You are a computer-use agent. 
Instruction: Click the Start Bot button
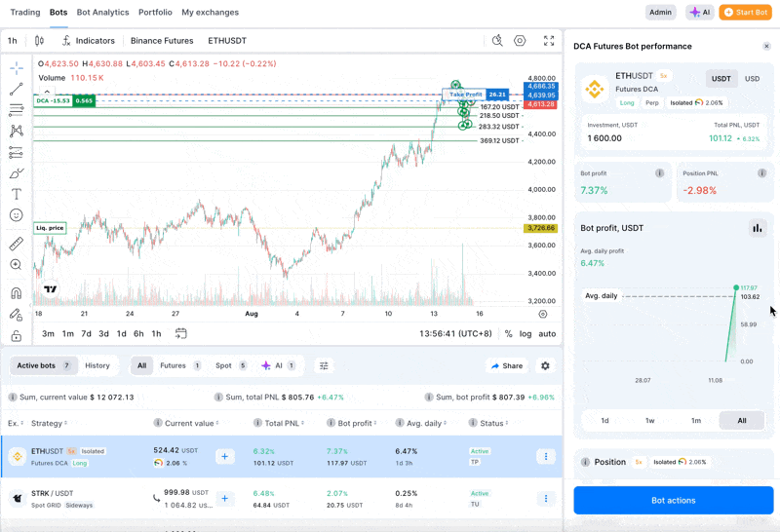tap(745, 13)
